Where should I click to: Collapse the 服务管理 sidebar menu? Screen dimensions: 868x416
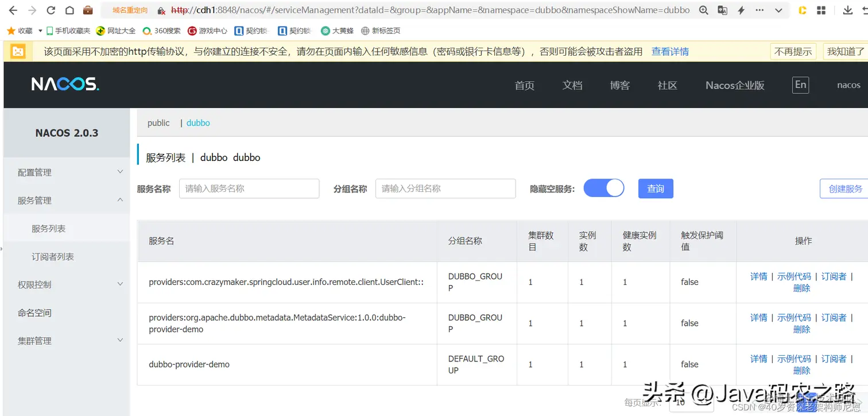[67, 201]
